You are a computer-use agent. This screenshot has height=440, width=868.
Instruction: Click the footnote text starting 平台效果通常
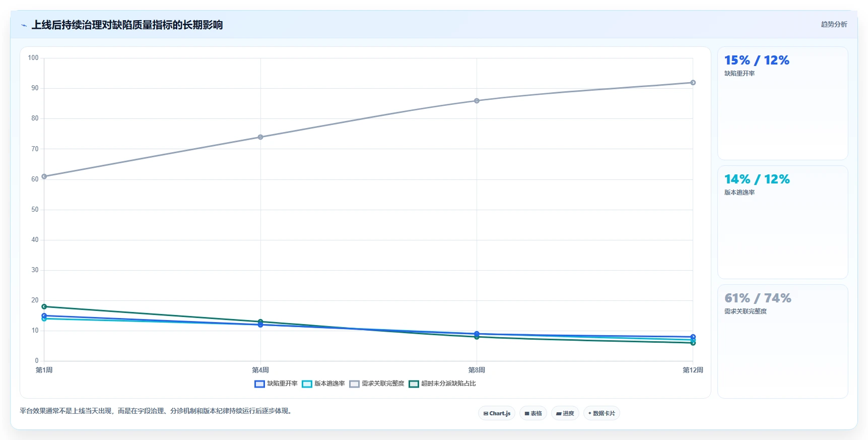157,411
